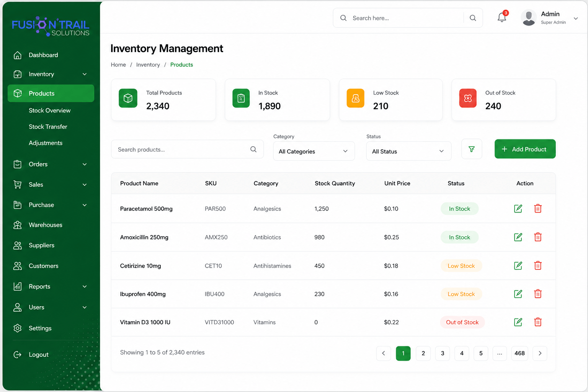Edit the Cetirizine 10mg row
The width and height of the screenshot is (588, 392).
click(518, 265)
